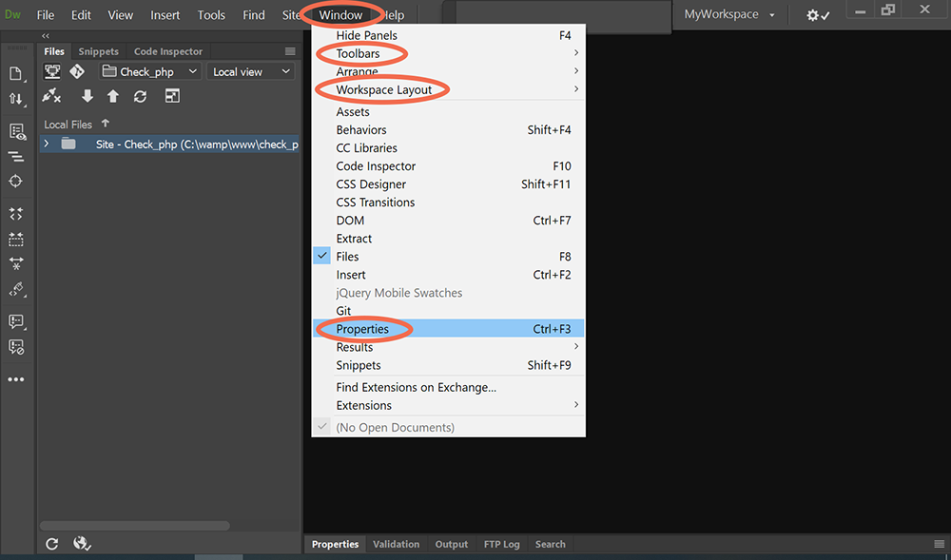Select the Get Files download arrow icon

click(87, 95)
